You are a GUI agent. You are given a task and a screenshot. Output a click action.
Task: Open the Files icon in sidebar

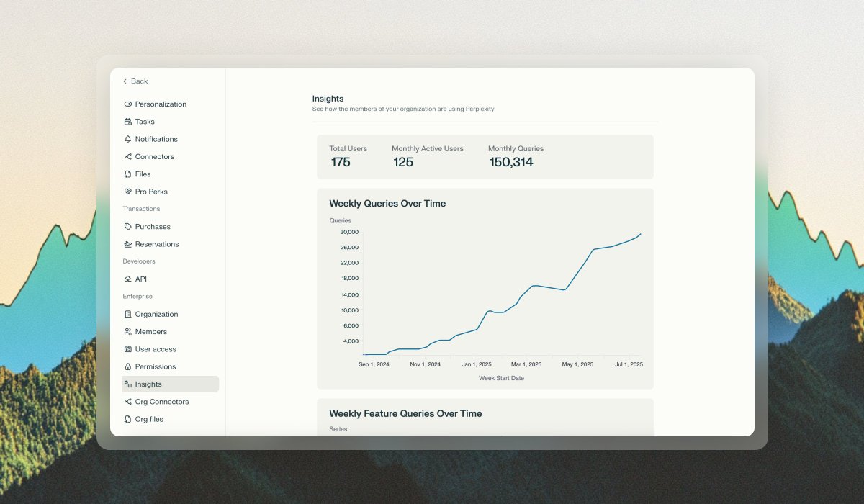click(x=127, y=174)
